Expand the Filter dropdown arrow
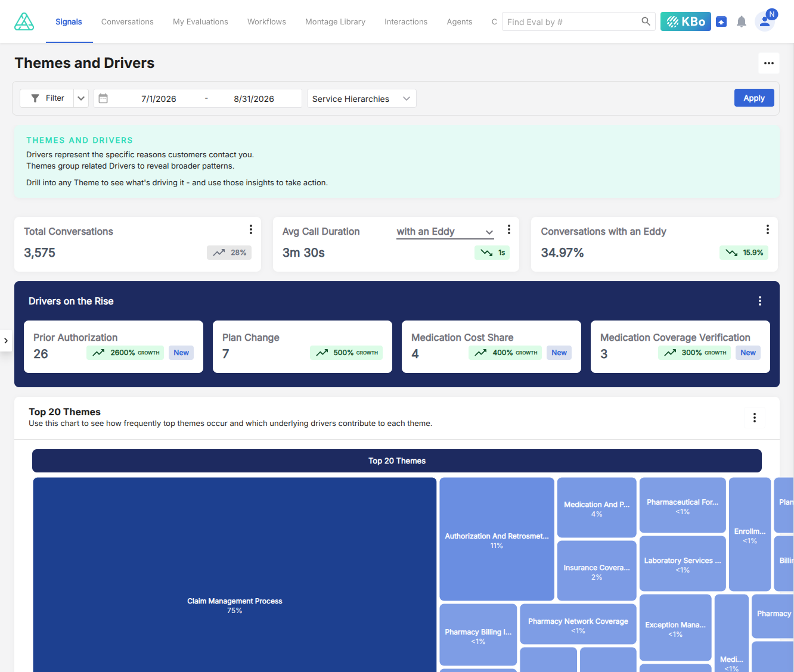 82,98
